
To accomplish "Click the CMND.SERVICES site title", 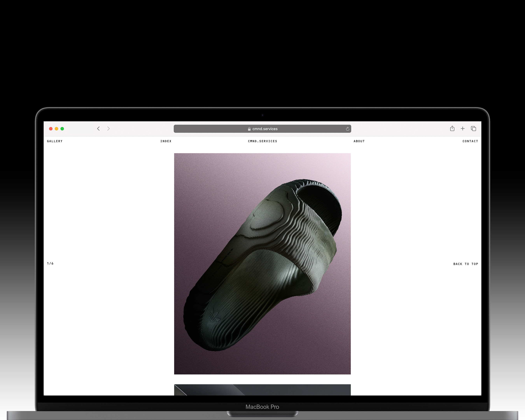I will (x=262, y=141).
